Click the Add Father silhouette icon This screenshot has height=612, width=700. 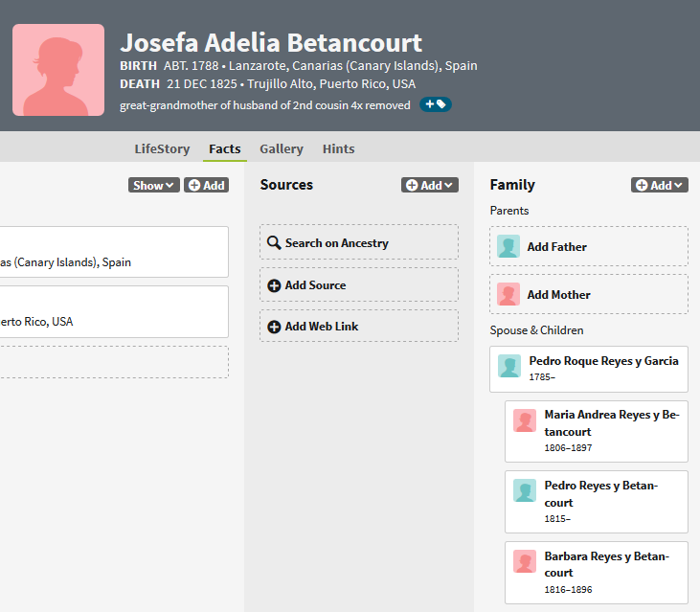(x=508, y=246)
